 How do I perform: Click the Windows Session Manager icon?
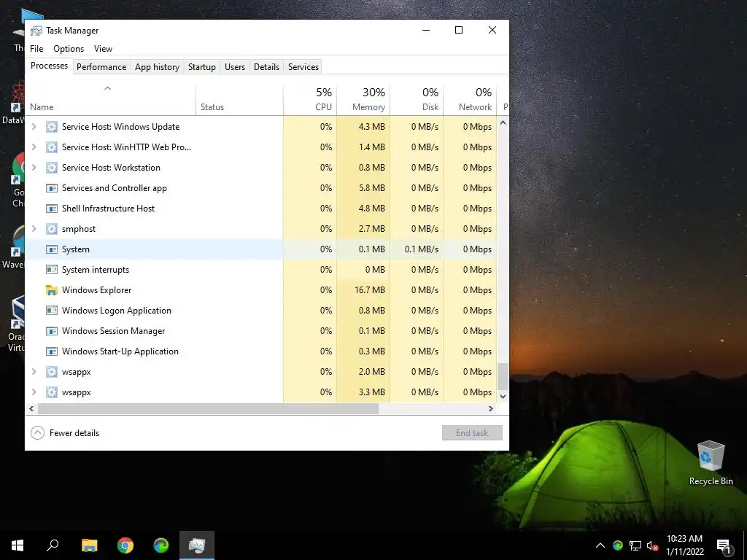[52, 331]
